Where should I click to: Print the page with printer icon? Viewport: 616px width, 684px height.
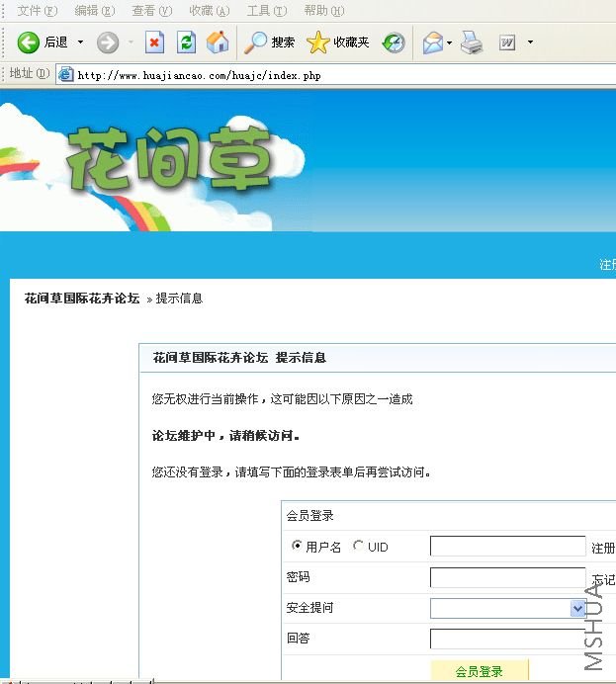click(472, 43)
